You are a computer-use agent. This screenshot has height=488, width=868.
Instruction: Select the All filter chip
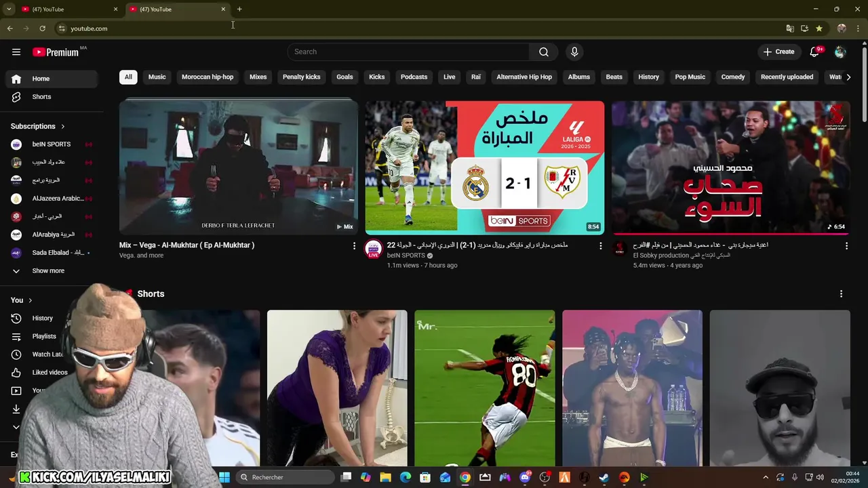(x=128, y=77)
